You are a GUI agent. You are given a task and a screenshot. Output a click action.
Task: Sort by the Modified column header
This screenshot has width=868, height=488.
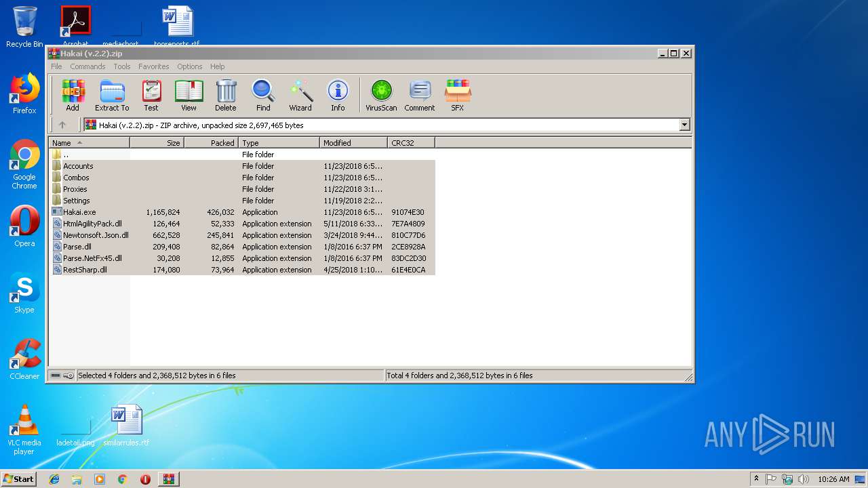353,143
